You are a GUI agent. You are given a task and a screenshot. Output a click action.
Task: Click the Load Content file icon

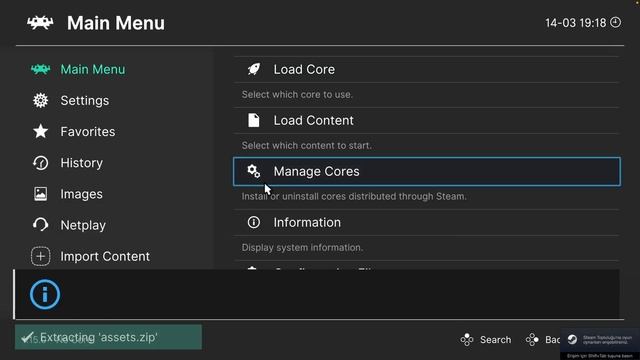point(253,120)
